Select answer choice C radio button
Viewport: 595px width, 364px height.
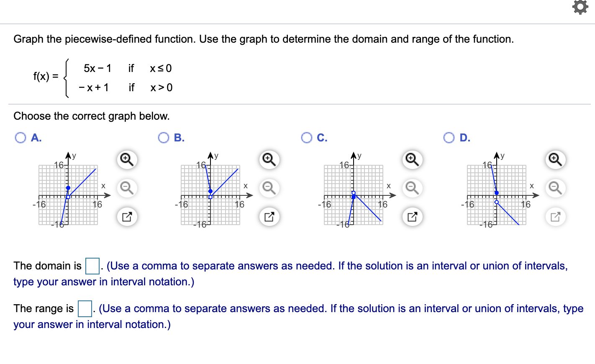(x=307, y=138)
